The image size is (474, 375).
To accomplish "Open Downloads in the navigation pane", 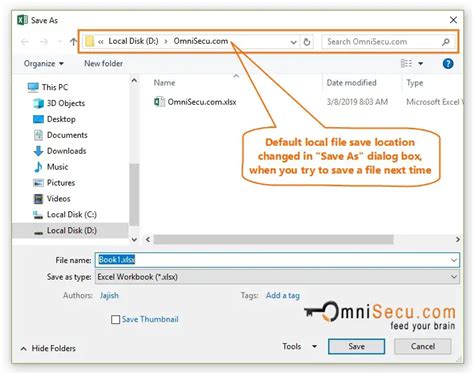I will click(x=66, y=151).
